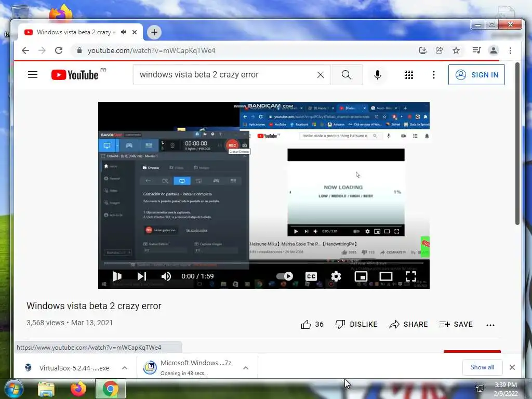Clear the YouTube search box text

[x=320, y=75]
